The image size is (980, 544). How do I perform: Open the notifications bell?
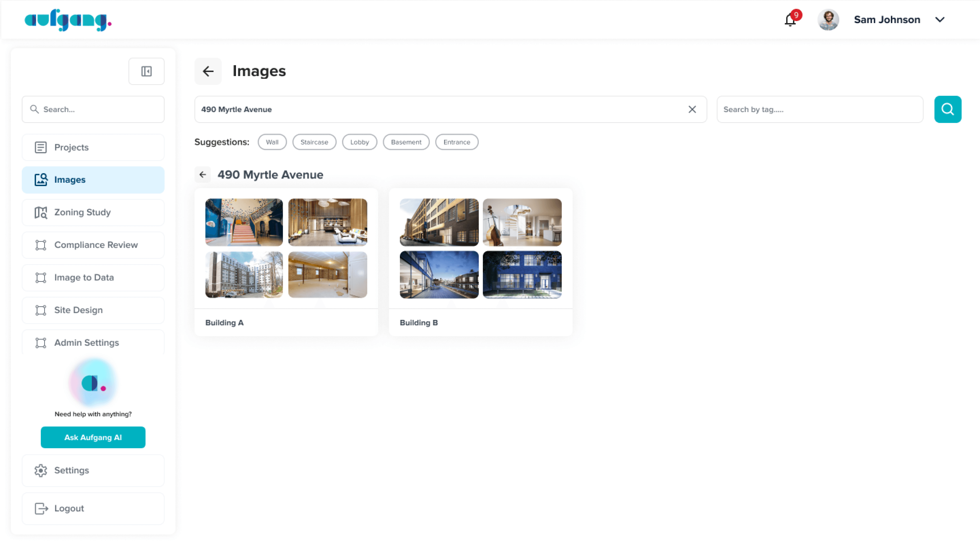click(x=790, y=20)
